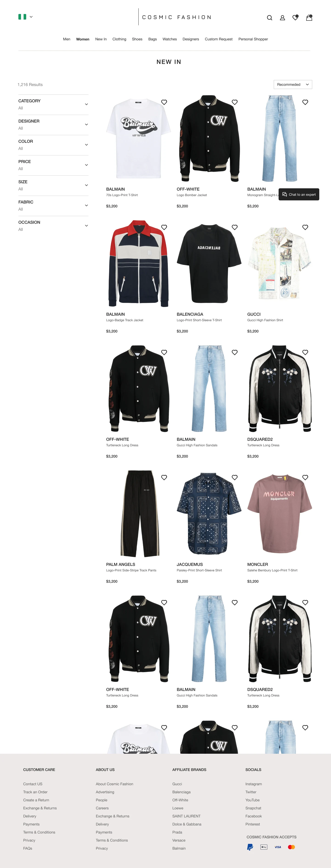331x868 pixels.
Task: Open the Shoes menu item
Action: (137, 39)
